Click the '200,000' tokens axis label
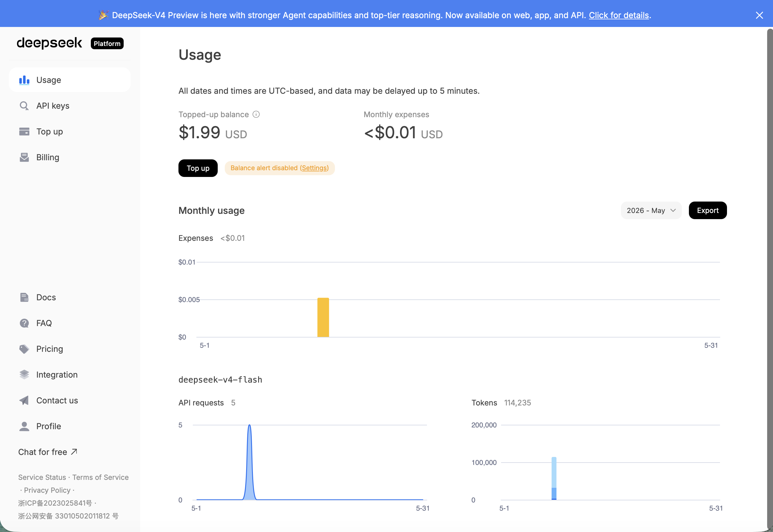 coord(484,425)
